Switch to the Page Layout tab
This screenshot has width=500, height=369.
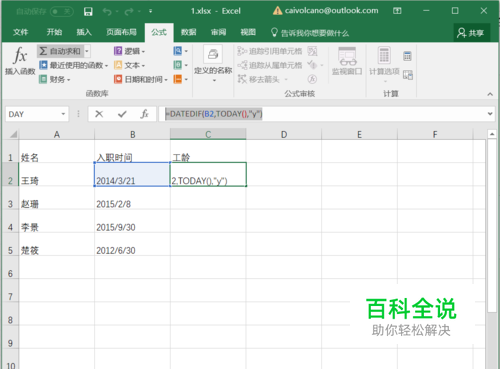tap(121, 32)
